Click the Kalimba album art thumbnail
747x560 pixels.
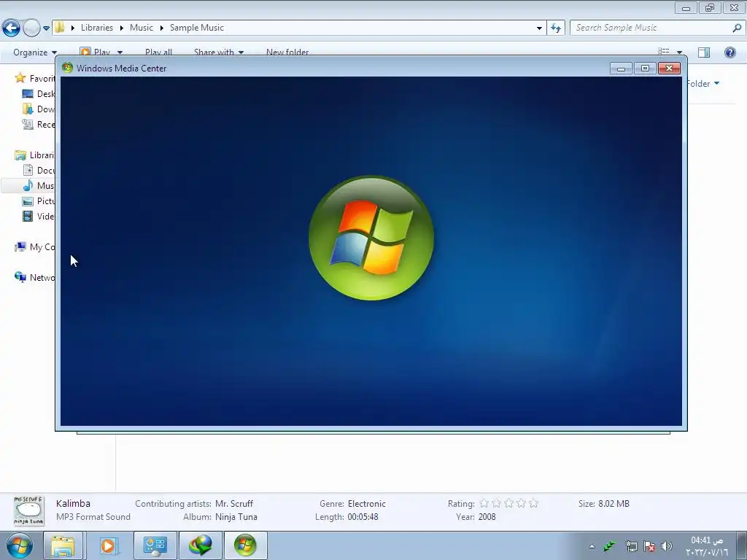pyautogui.click(x=28, y=510)
